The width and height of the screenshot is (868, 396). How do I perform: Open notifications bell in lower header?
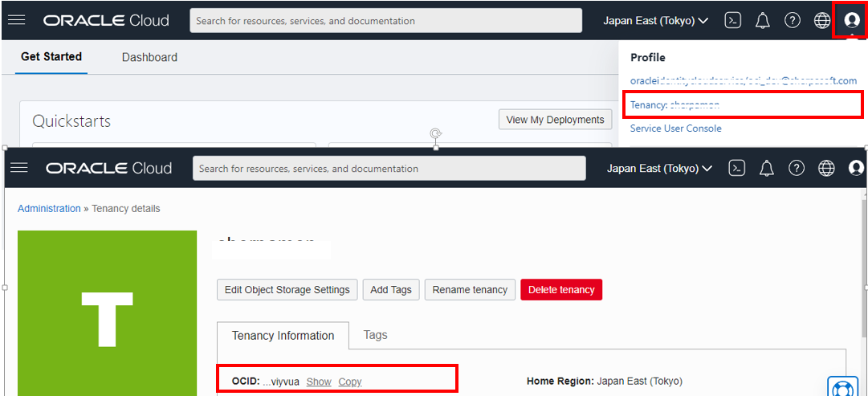pos(767,168)
